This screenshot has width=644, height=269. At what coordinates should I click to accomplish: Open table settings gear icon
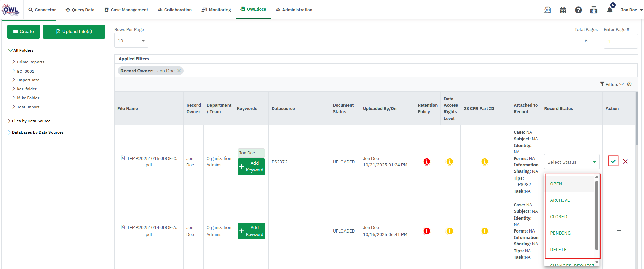(629, 84)
